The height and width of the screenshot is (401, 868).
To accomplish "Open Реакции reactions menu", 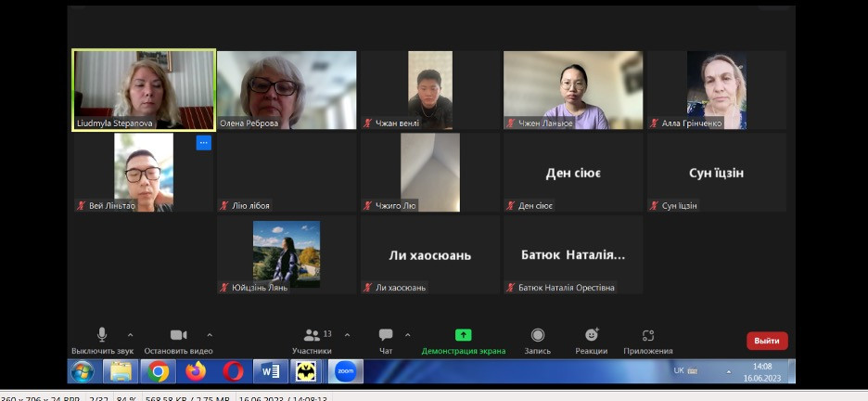I will pos(592,341).
